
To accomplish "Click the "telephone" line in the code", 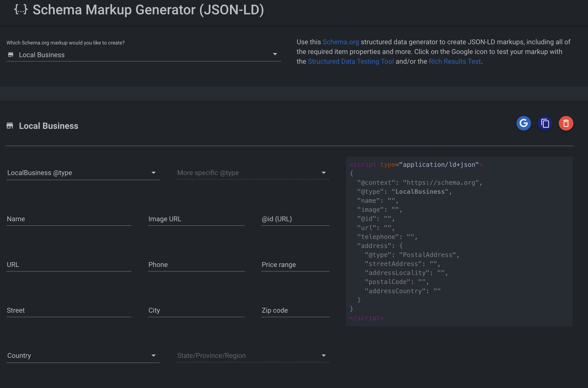I will pyautogui.click(x=387, y=237).
